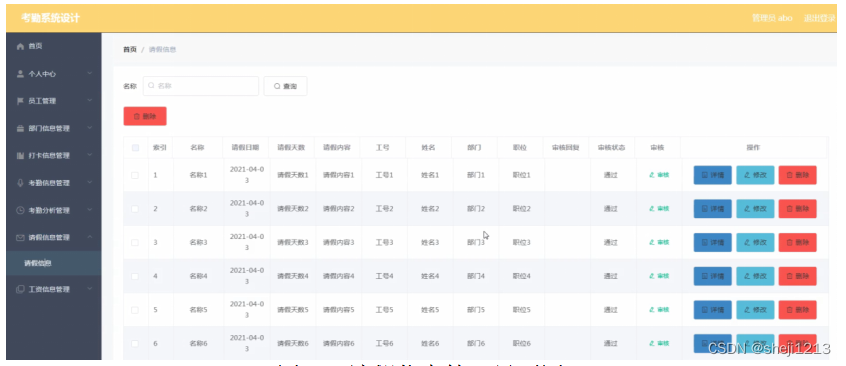Viewport: 846px width, 366px height.
Task: Click the 审核 edit icon in 名称2 row
Action: click(652, 208)
